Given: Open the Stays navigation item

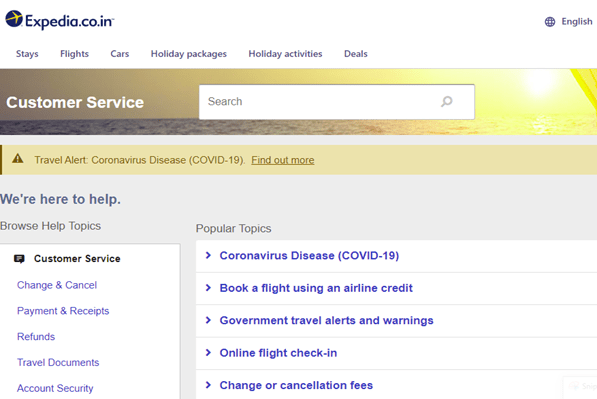Looking at the screenshot, I should (27, 54).
